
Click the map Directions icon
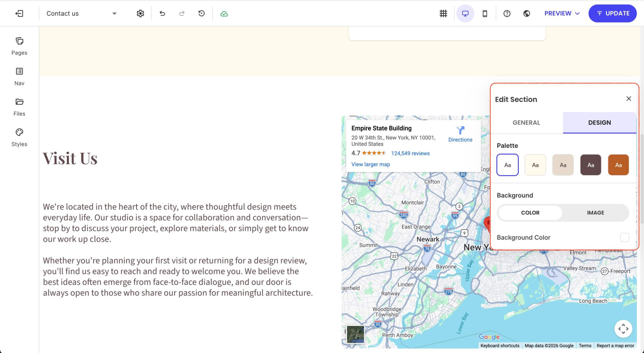click(x=461, y=130)
